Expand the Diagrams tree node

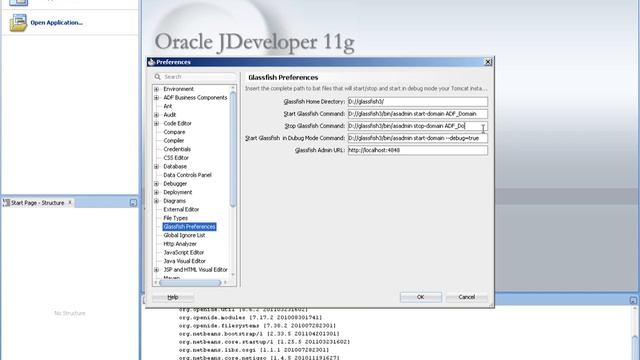point(156,201)
